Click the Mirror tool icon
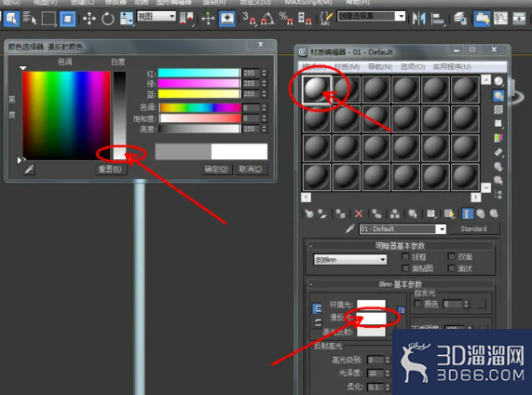 pyautogui.click(x=419, y=19)
